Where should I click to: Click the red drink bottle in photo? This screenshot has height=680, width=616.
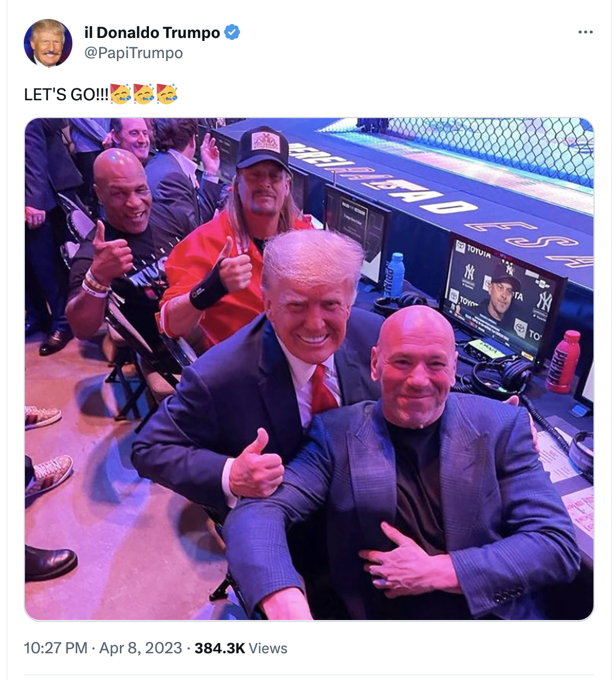[x=563, y=362]
